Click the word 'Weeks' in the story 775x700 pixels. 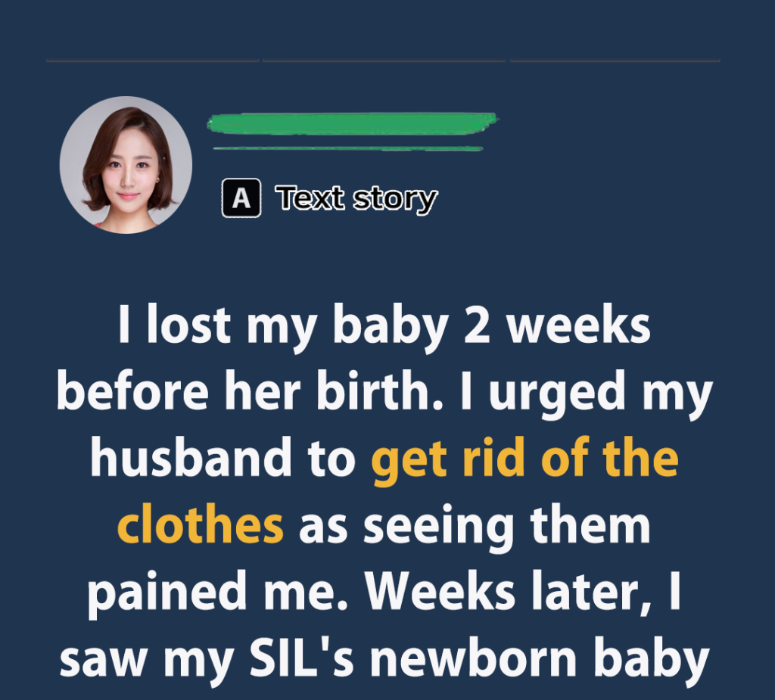coord(440,591)
